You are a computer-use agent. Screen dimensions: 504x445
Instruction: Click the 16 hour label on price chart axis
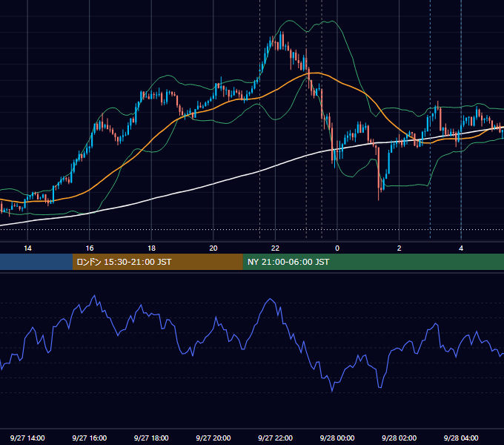tap(90, 248)
